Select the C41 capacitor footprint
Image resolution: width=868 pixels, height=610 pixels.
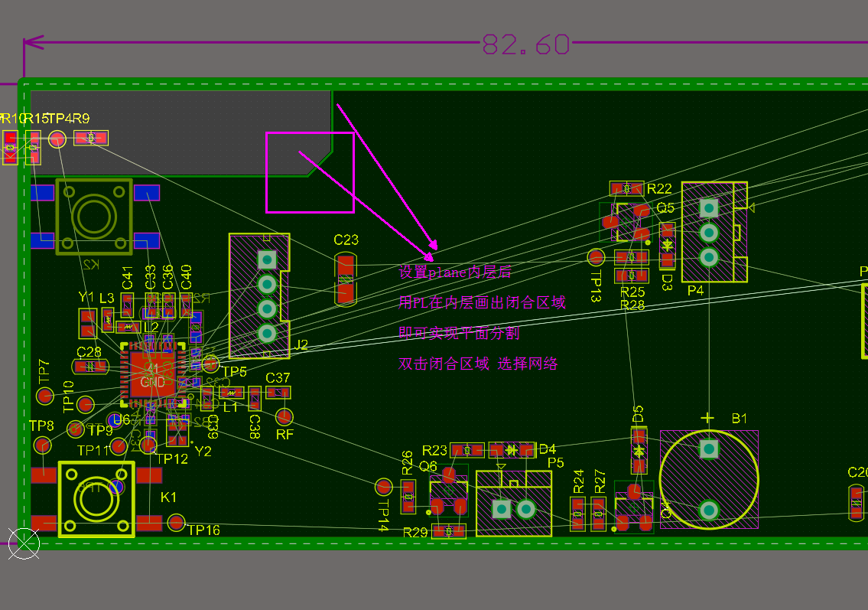[x=127, y=305]
